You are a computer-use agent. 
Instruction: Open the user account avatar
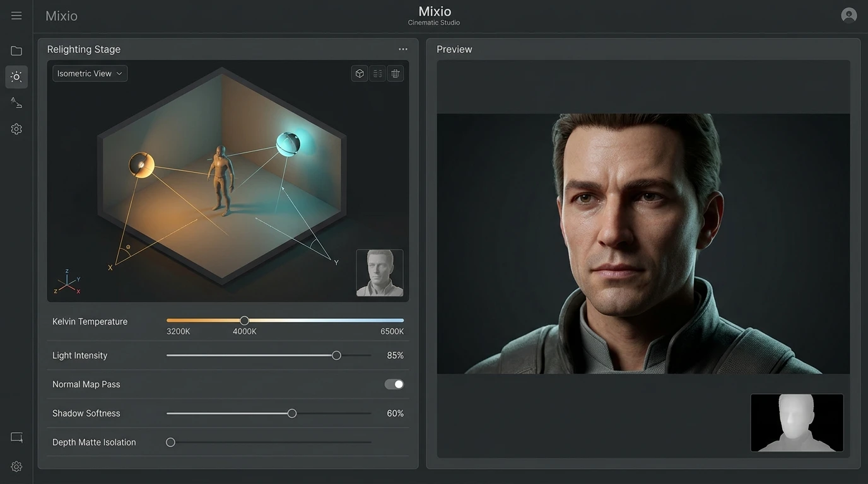pos(849,15)
